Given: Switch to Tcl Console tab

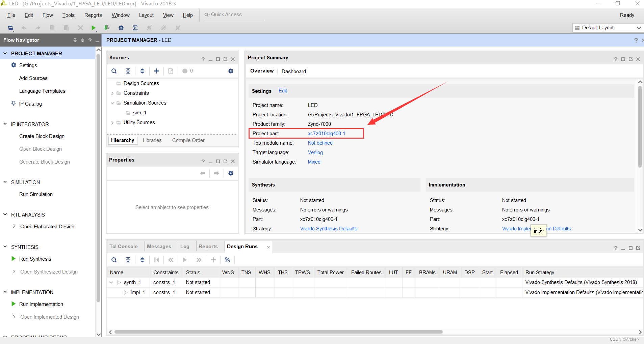Looking at the screenshot, I should coord(124,247).
